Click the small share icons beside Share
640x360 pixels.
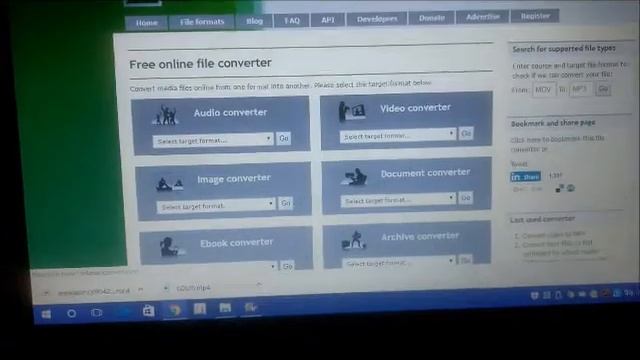pos(565,188)
